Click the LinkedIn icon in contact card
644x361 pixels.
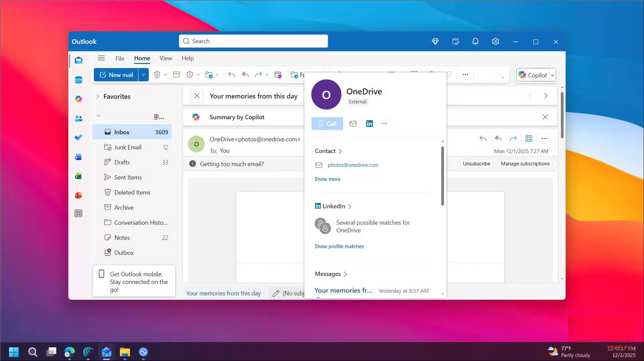369,124
